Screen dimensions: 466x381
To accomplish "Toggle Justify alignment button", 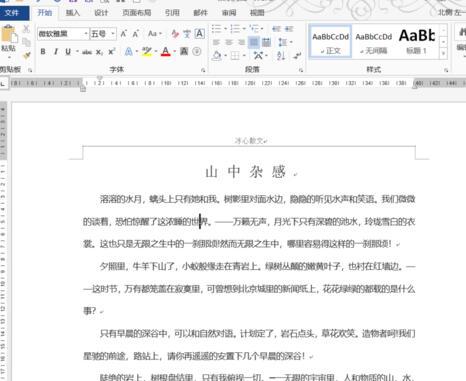I will (254, 42).
